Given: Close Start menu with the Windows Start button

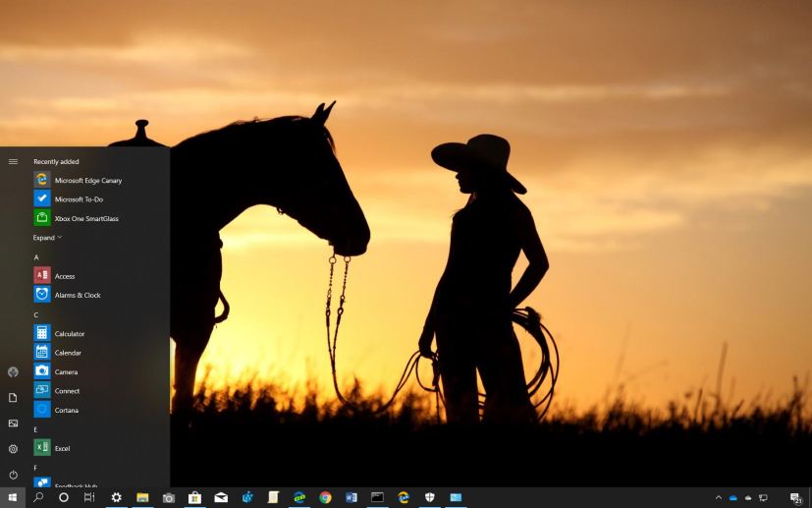Looking at the screenshot, I should [x=13, y=497].
